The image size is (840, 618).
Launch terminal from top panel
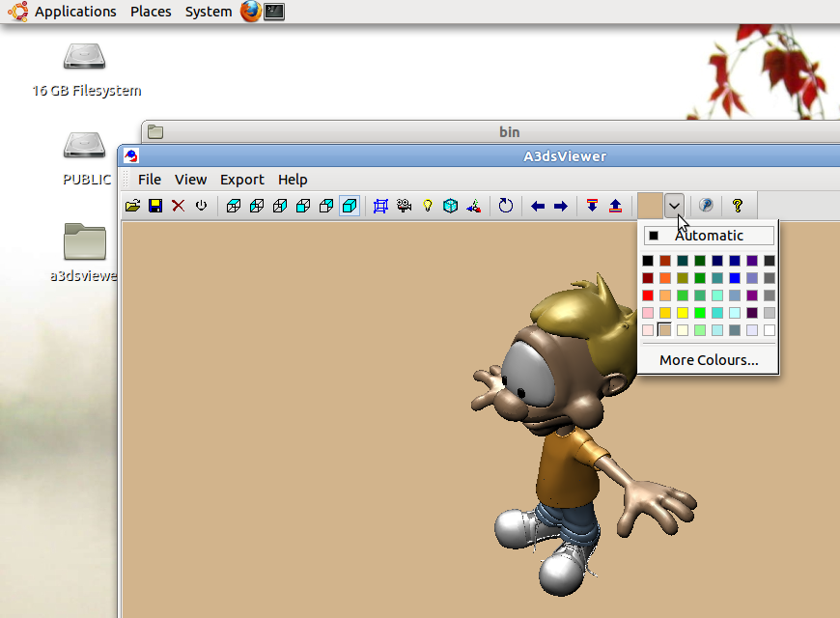274,12
